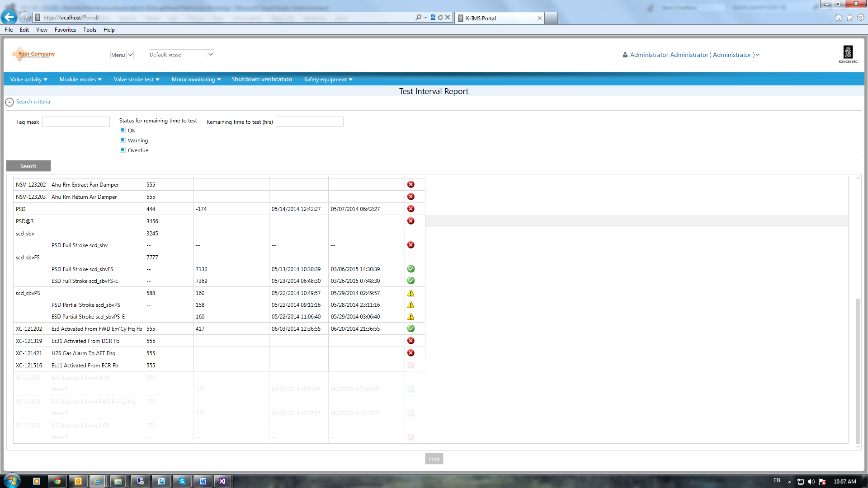Open Visual Studio from taskbar

[x=222, y=481]
